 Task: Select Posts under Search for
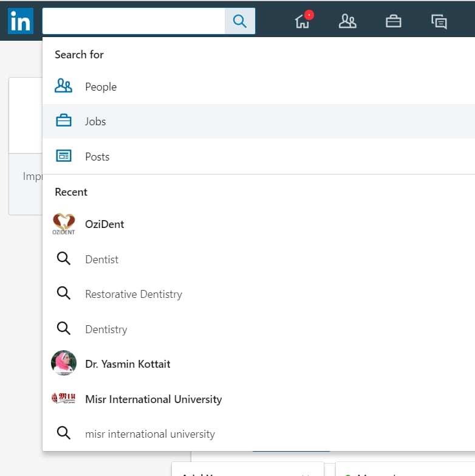[258, 156]
